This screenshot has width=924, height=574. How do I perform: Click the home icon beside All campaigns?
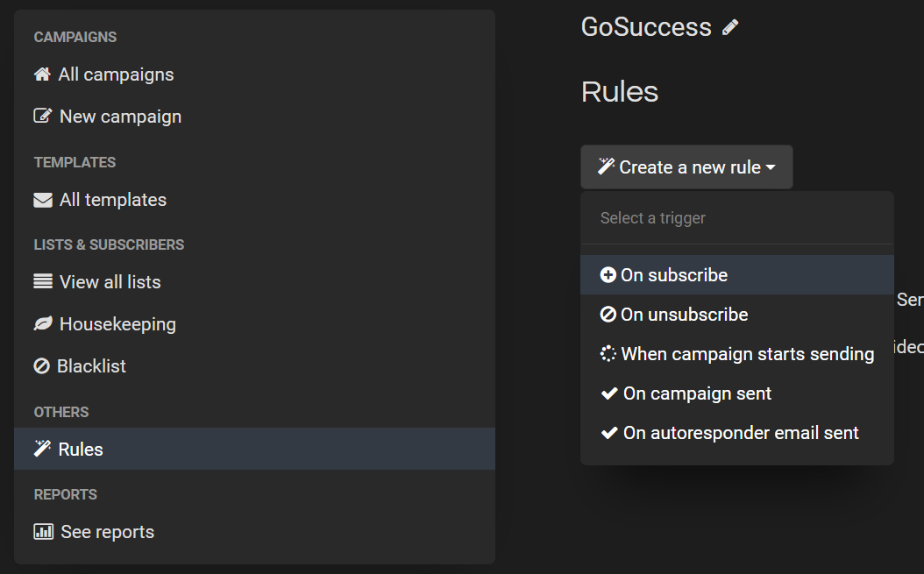[x=42, y=74]
